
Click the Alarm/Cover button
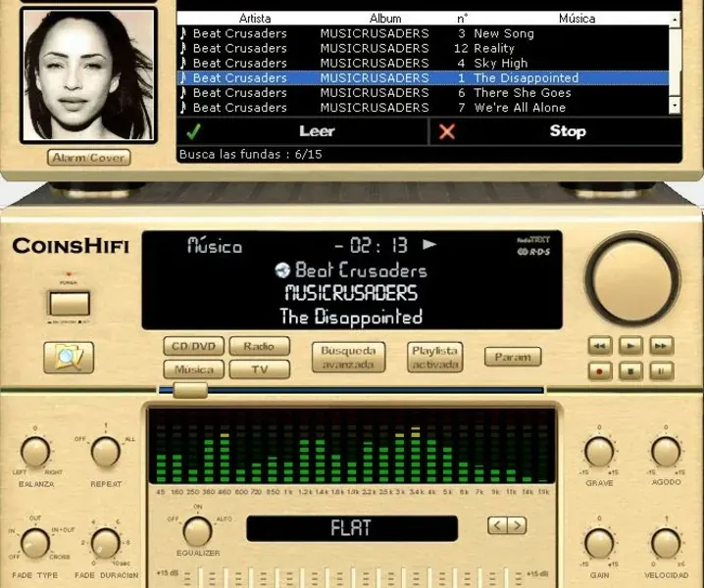click(89, 158)
